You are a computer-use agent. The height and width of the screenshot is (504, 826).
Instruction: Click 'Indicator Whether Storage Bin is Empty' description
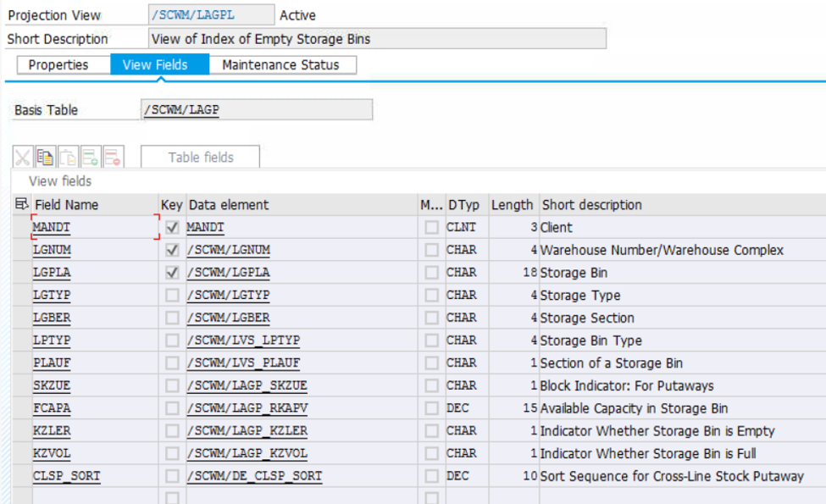[657, 431]
